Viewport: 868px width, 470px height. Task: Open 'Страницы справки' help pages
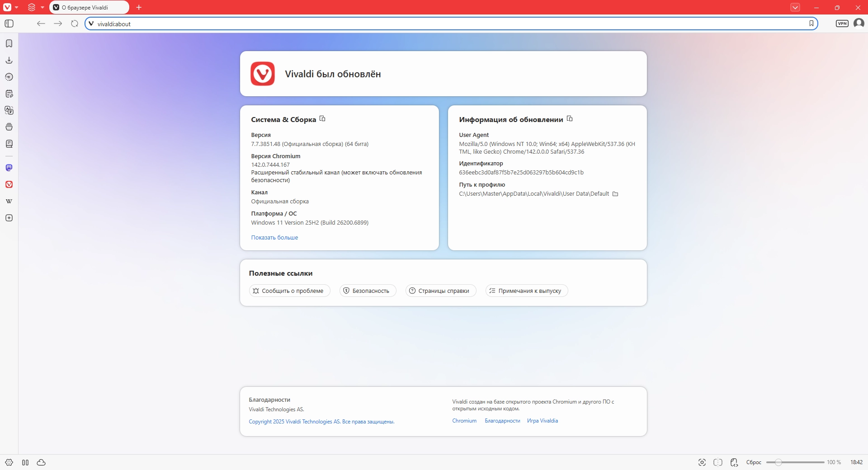click(x=441, y=291)
